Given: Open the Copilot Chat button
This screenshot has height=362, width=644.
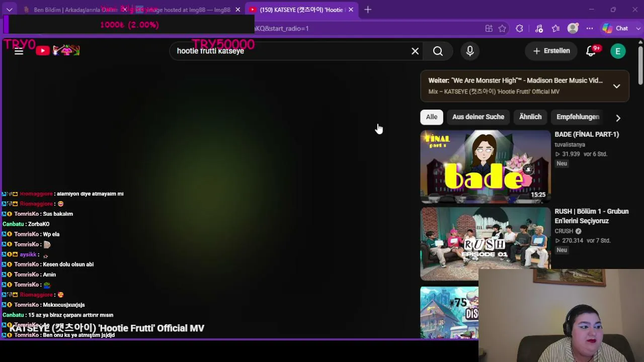Looking at the screenshot, I should pyautogui.click(x=615, y=29).
